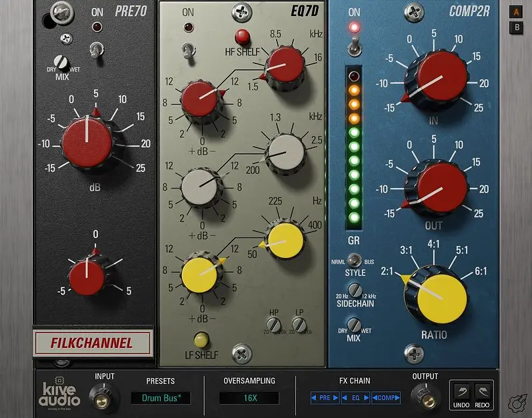This screenshot has height=418, width=532.
Task: Click the yellow LF SHELF push button
Action: (x=201, y=340)
